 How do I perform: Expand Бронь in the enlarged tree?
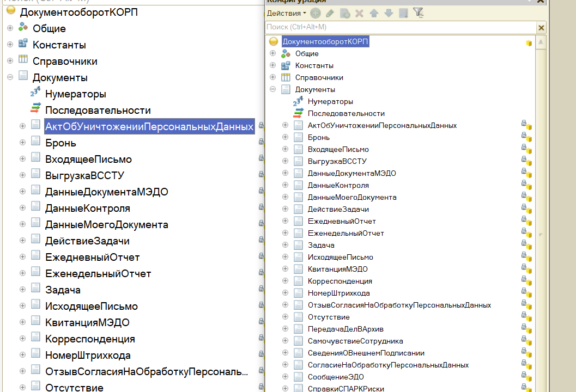click(x=22, y=143)
